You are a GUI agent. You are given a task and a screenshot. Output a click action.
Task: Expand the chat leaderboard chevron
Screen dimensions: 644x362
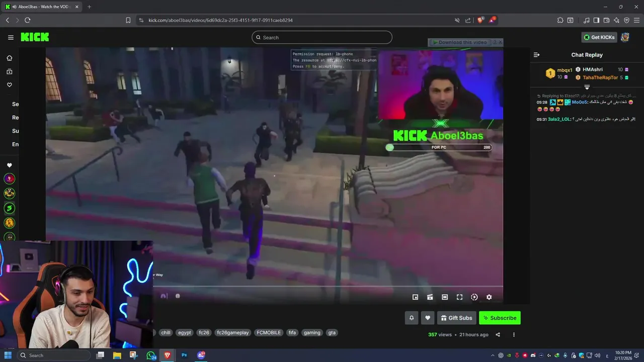[x=587, y=87]
